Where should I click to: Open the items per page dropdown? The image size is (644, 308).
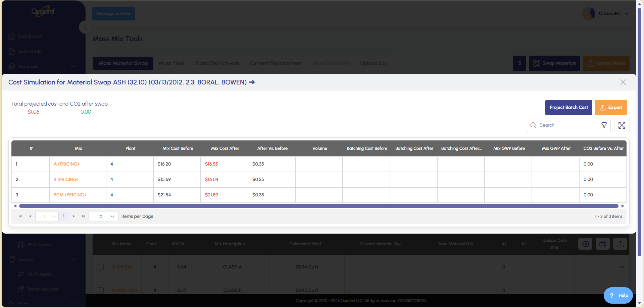(104, 217)
